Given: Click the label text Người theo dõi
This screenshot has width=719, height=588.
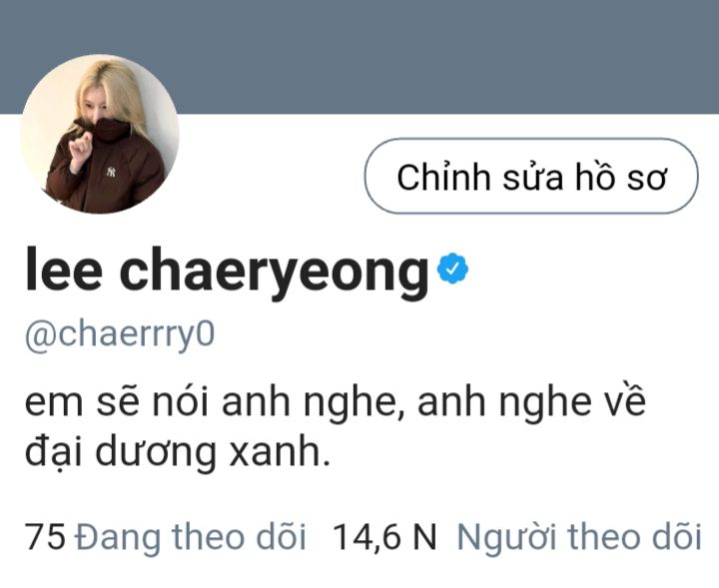Looking at the screenshot, I should pos(579,537).
